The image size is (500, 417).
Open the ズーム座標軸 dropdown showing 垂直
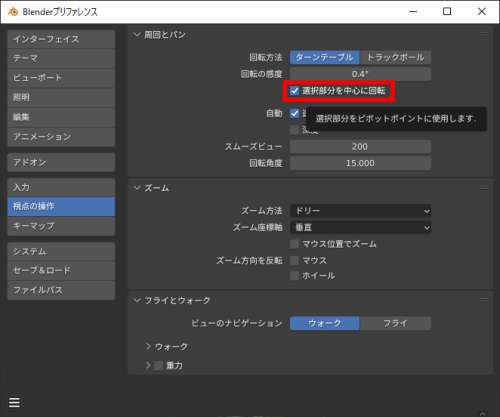point(360,227)
